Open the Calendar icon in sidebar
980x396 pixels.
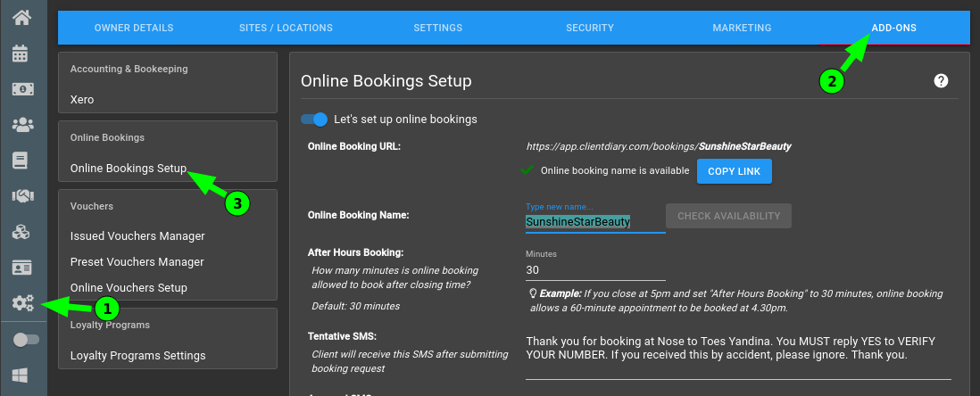(20, 54)
